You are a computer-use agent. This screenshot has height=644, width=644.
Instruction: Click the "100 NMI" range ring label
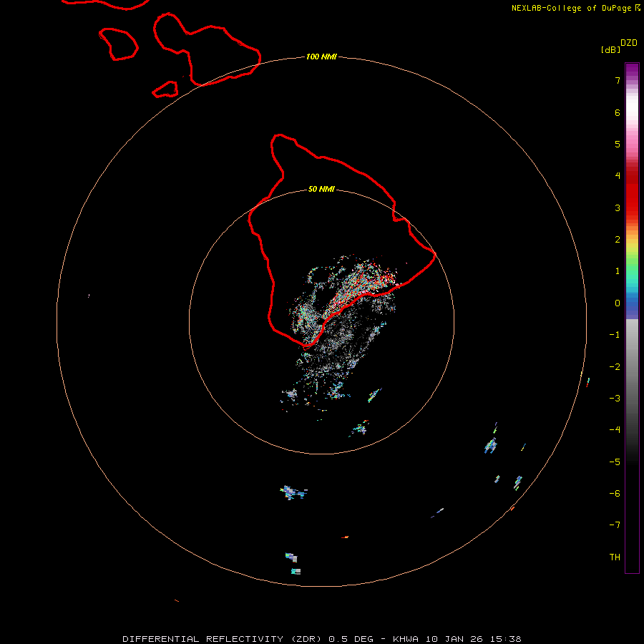click(321, 57)
